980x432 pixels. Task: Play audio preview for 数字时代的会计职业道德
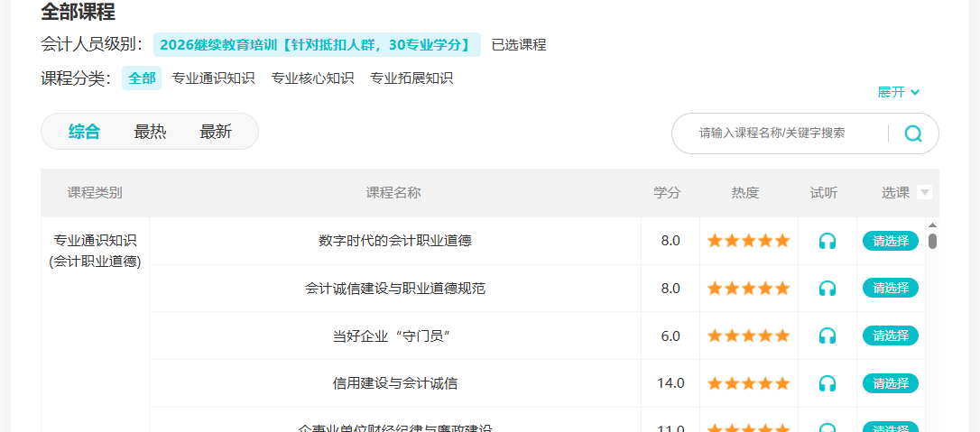click(x=827, y=241)
